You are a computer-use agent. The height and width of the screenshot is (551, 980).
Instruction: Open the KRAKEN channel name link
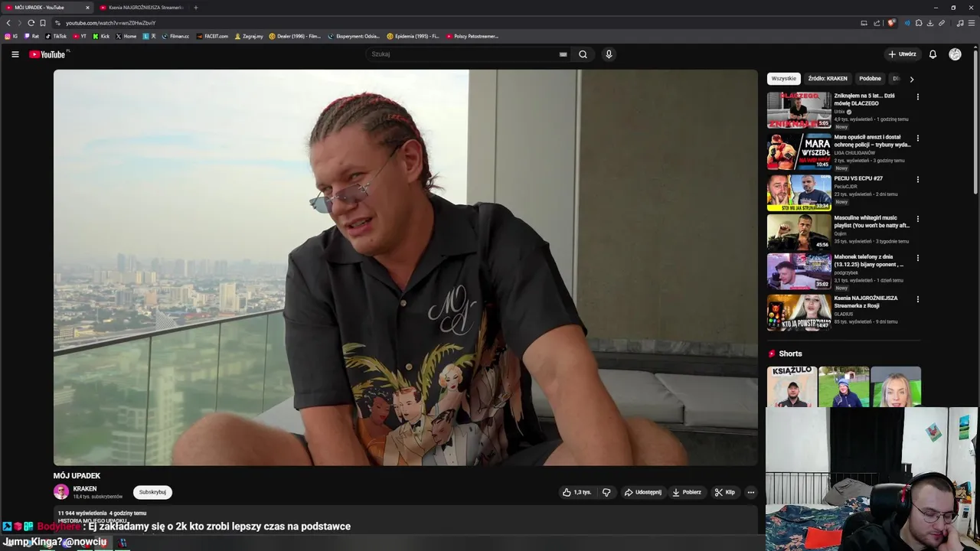point(85,488)
